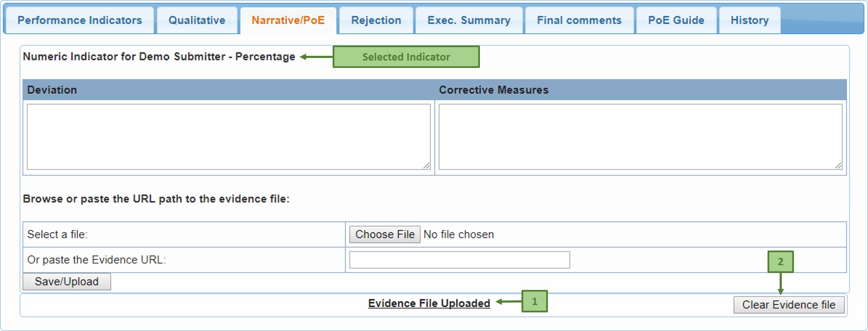Go to the Exec. Summary tab
The height and width of the screenshot is (331, 868).
tap(469, 20)
